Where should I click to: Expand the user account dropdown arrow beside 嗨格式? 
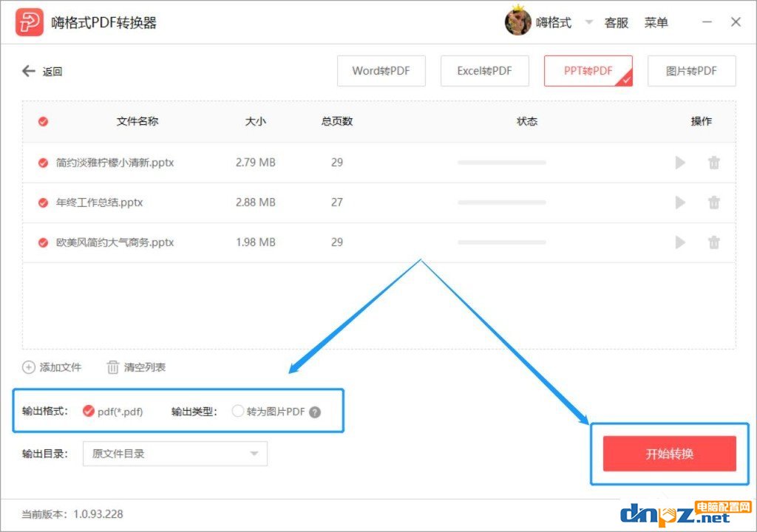[x=589, y=23]
